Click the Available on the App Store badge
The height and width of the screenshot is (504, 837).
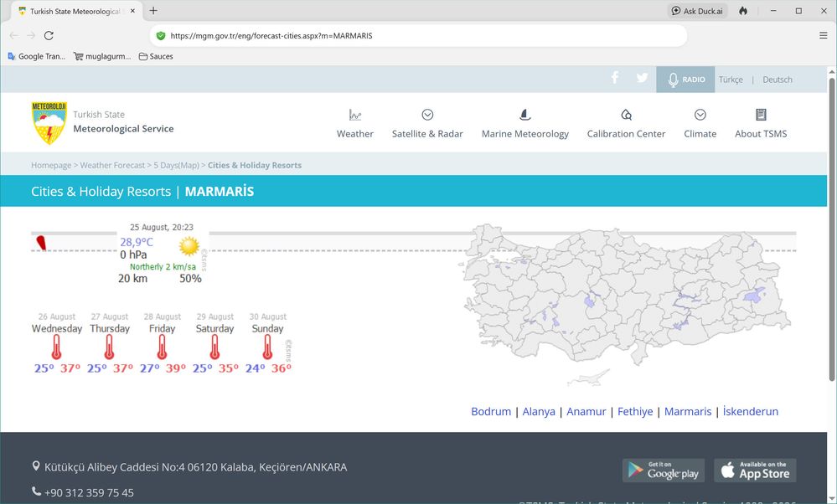coord(755,471)
